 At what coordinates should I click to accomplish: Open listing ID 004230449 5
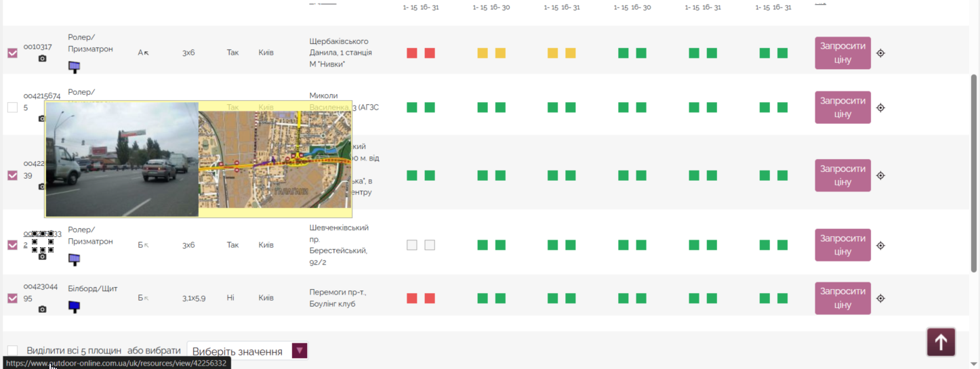coord(41,292)
